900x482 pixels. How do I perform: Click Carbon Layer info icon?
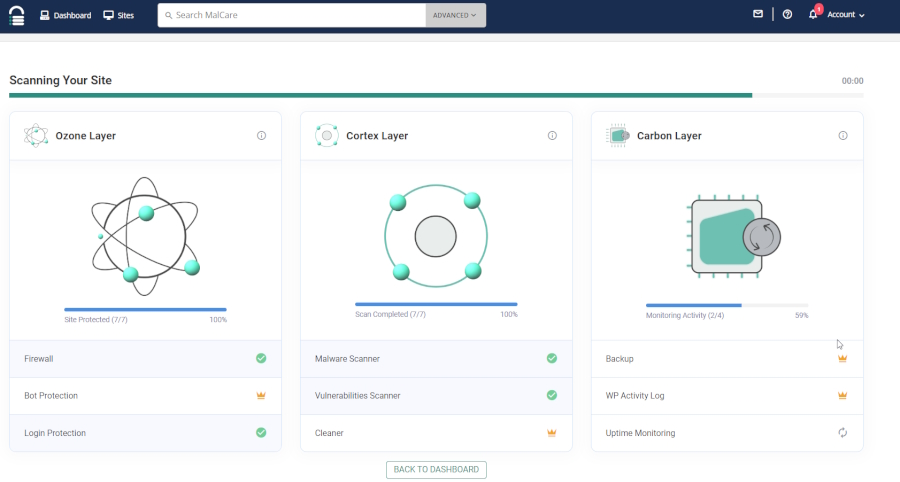point(843,136)
